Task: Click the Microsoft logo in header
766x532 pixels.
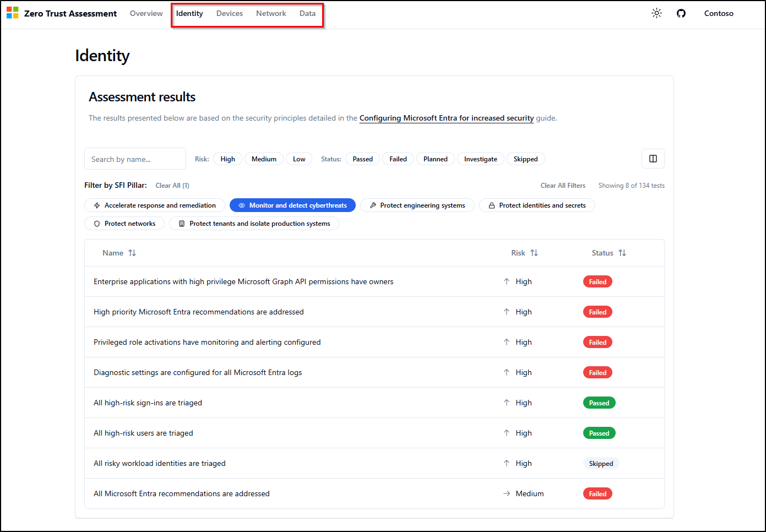Action: coord(13,13)
